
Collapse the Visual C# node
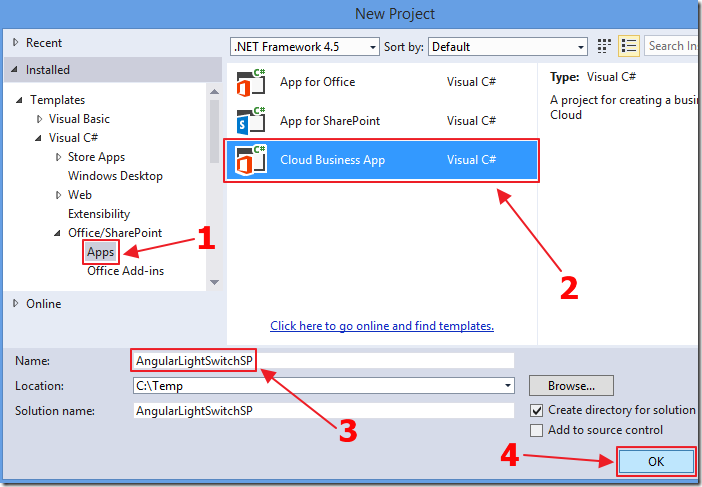(39, 138)
